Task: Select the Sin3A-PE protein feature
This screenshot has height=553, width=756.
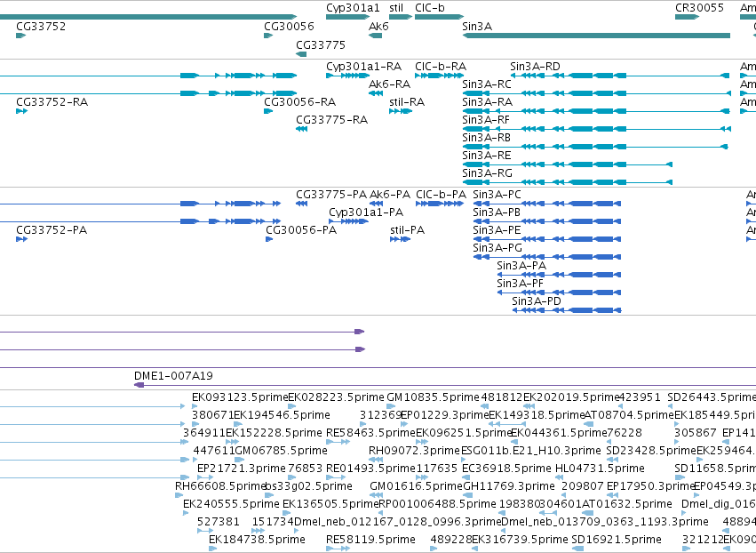Action: coord(546,239)
